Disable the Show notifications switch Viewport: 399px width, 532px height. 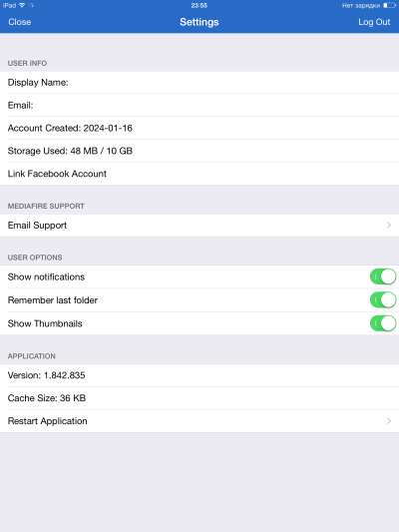point(383,276)
